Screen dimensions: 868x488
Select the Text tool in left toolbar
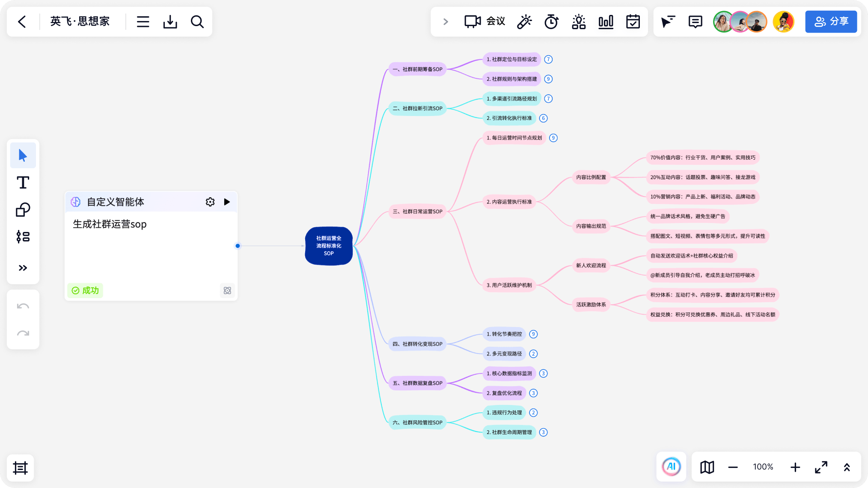pos(23,183)
